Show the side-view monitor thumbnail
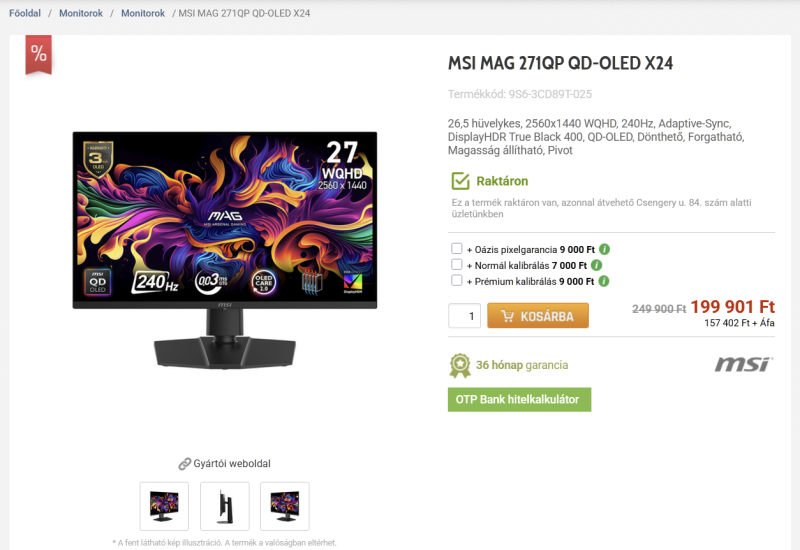The width and height of the screenshot is (800, 550). click(x=225, y=506)
